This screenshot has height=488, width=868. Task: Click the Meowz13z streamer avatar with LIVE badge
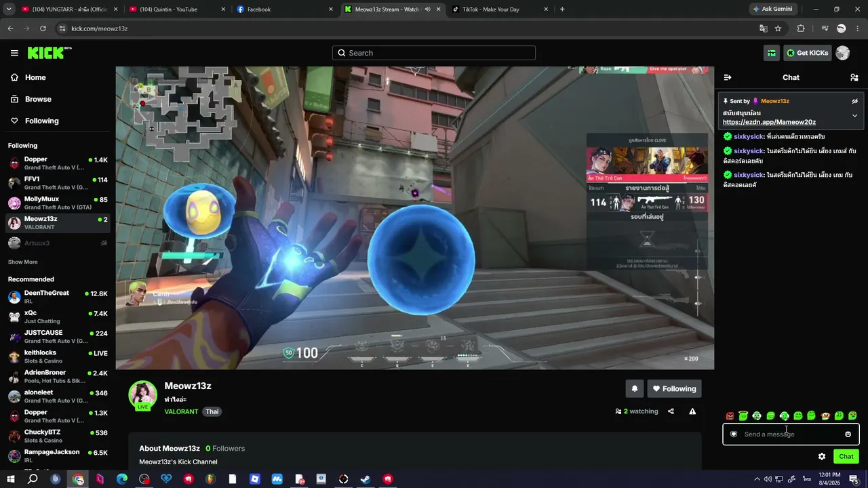tap(143, 395)
